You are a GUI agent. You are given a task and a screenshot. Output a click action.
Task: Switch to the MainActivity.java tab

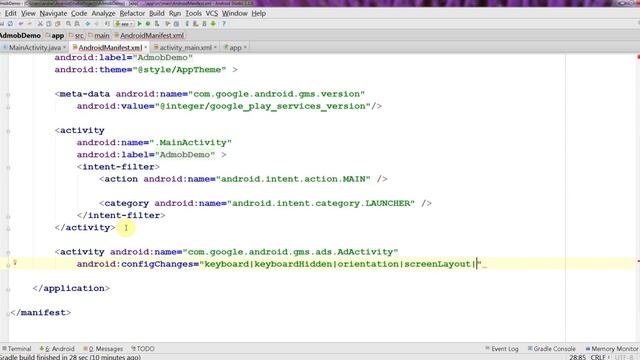coord(34,48)
